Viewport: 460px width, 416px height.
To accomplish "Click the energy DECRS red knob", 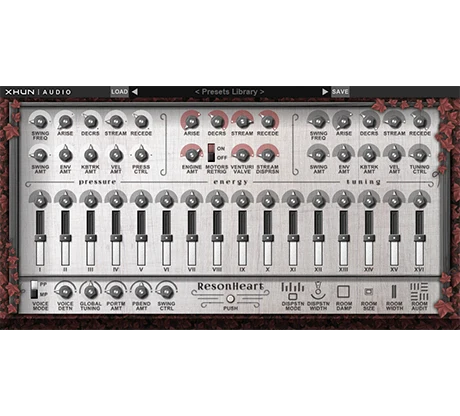I will click(217, 122).
